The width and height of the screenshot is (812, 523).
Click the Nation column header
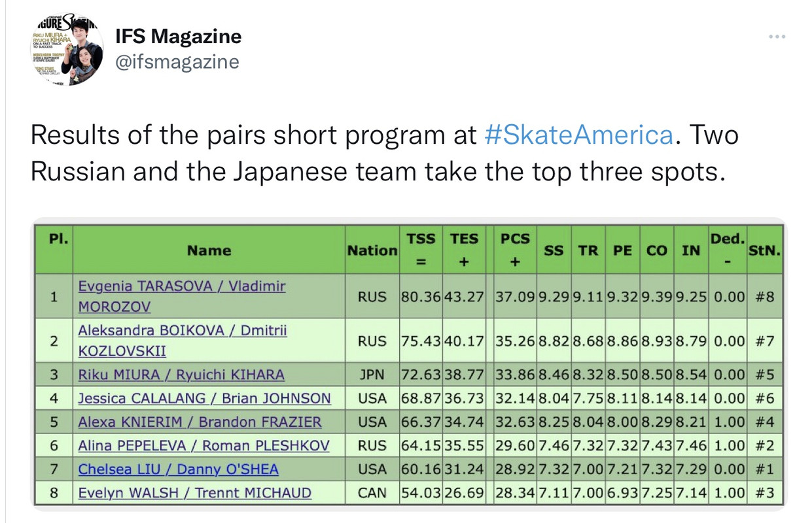[x=372, y=250]
